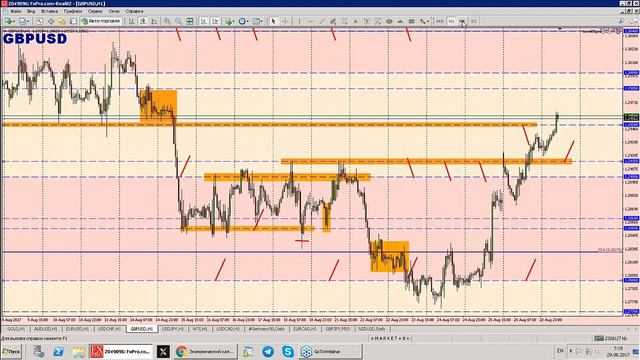This screenshot has height=360, width=640.
Task: Click the connection status bar indicator
Action: tap(610, 338)
